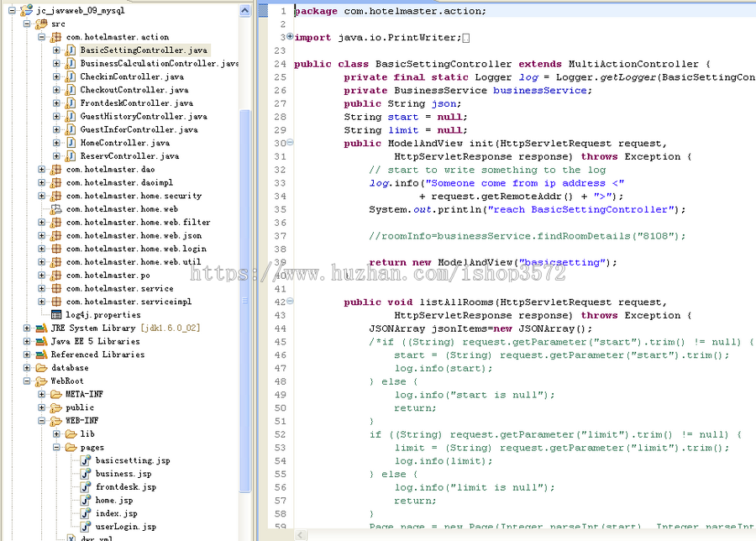Click the listAllRooms method name

click(457, 302)
